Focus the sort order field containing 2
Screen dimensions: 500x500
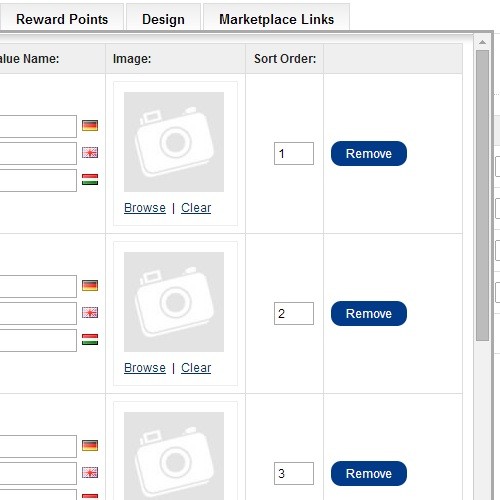[294, 313]
